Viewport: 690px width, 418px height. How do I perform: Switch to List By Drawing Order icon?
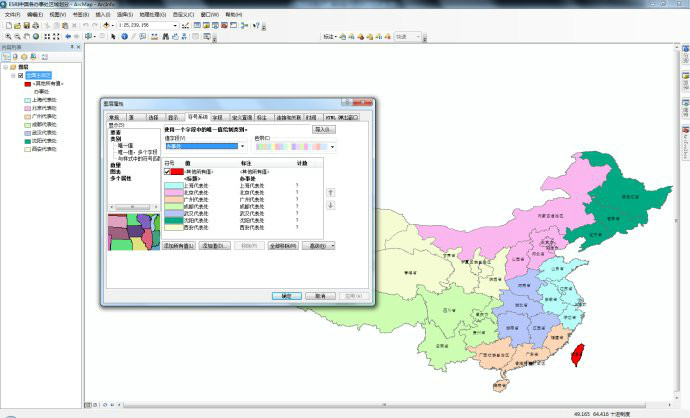pyautogui.click(x=6, y=57)
